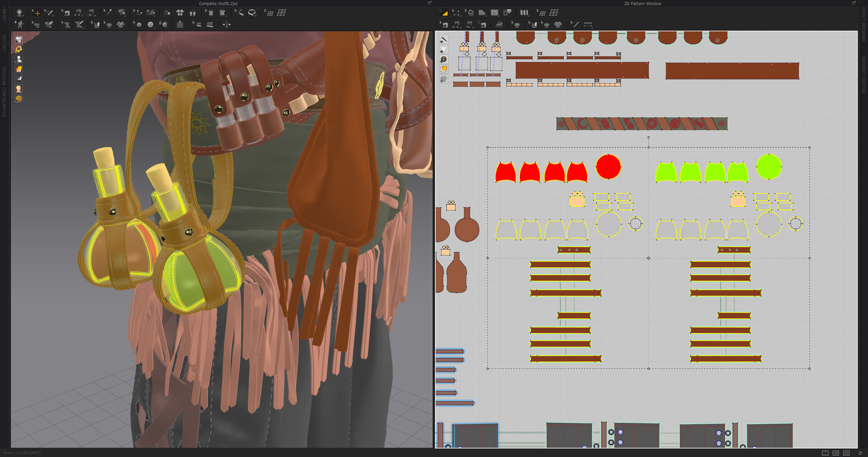Select the Segment Sewing tool in 3D toolbar
868x457 pixels.
coord(78,13)
